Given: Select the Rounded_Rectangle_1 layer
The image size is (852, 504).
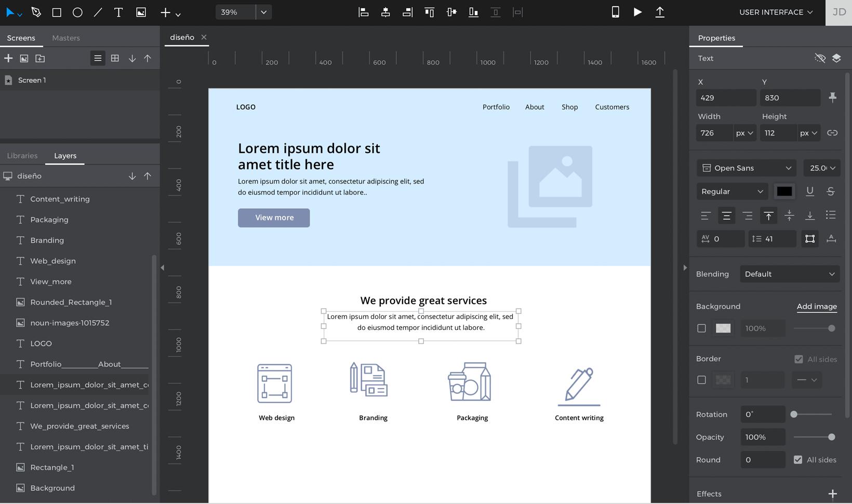Looking at the screenshot, I should click(x=71, y=302).
